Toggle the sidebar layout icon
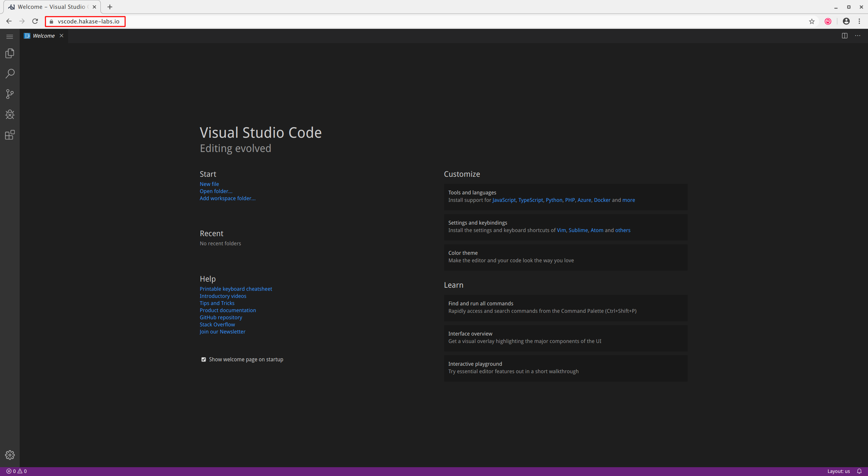 [x=845, y=35]
